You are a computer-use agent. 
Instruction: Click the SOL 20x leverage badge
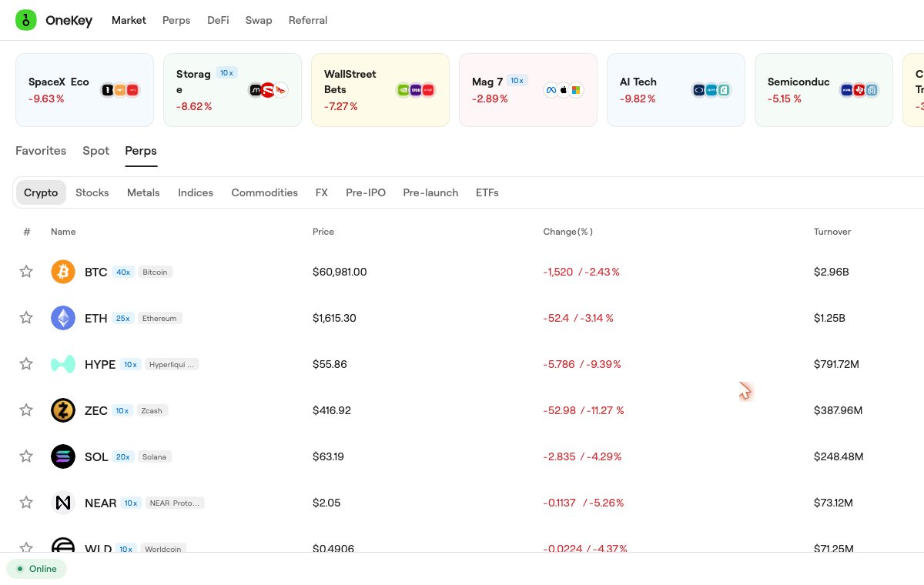point(123,456)
